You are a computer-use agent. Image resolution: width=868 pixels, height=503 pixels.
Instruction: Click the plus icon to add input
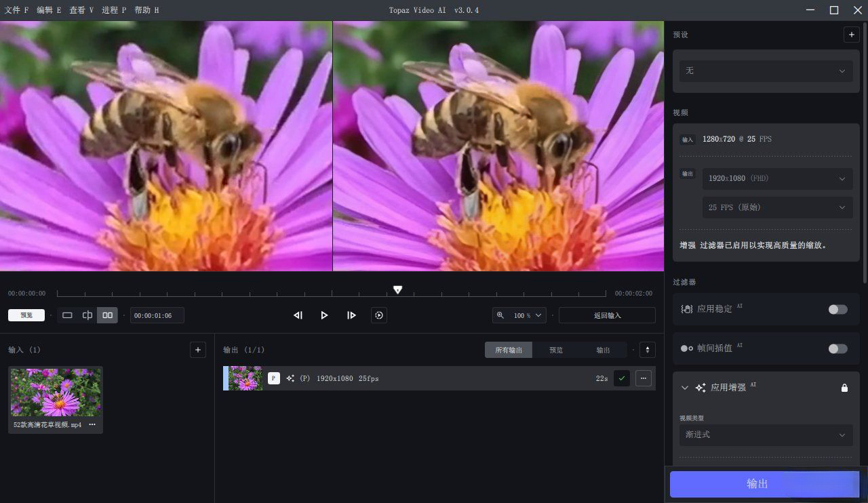(x=197, y=350)
